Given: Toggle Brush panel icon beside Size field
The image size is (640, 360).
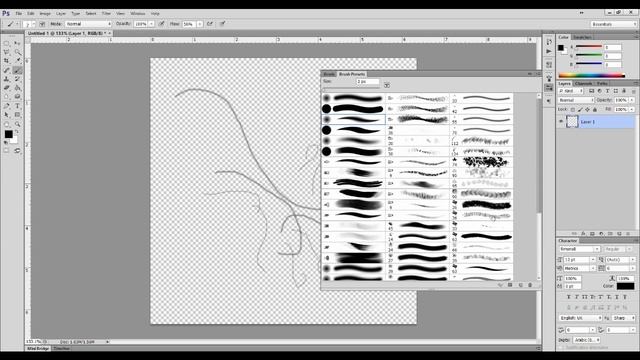Looking at the screenshot, I should click(387, 85).
